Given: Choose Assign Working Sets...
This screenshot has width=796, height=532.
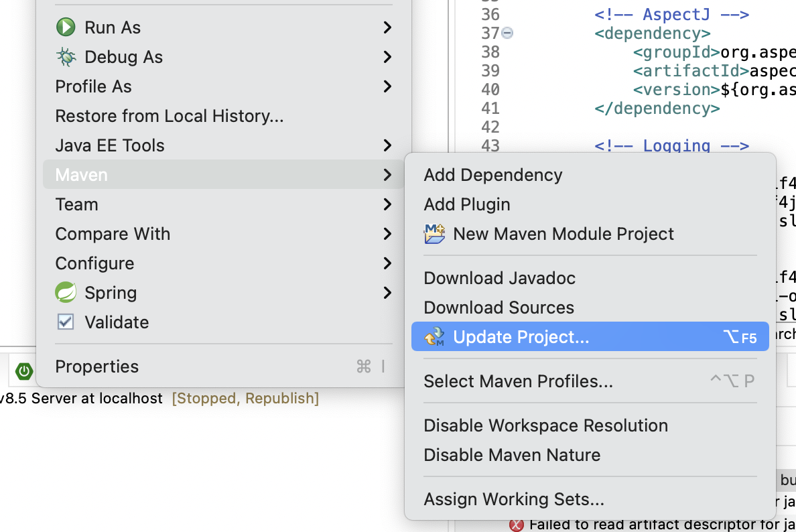Looking at the screenshot, I should [590, 500].
